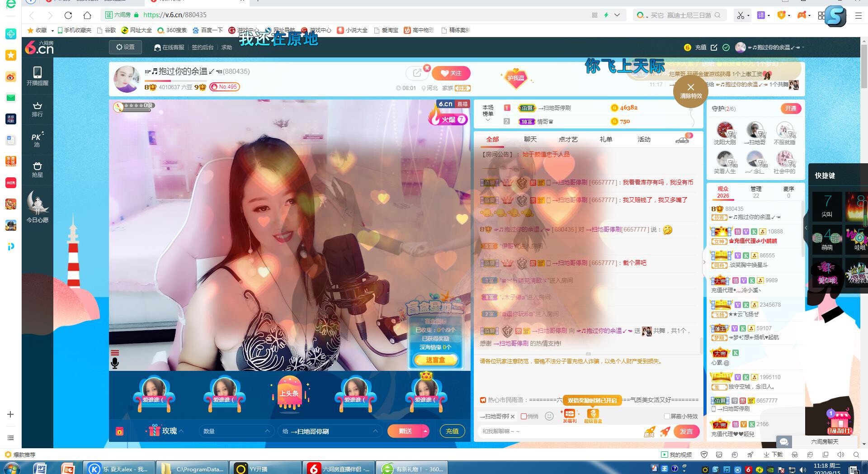This screenshot has width=868, height=474.
Task: Click the 上头条 headline button
Action: click(289, 393)
